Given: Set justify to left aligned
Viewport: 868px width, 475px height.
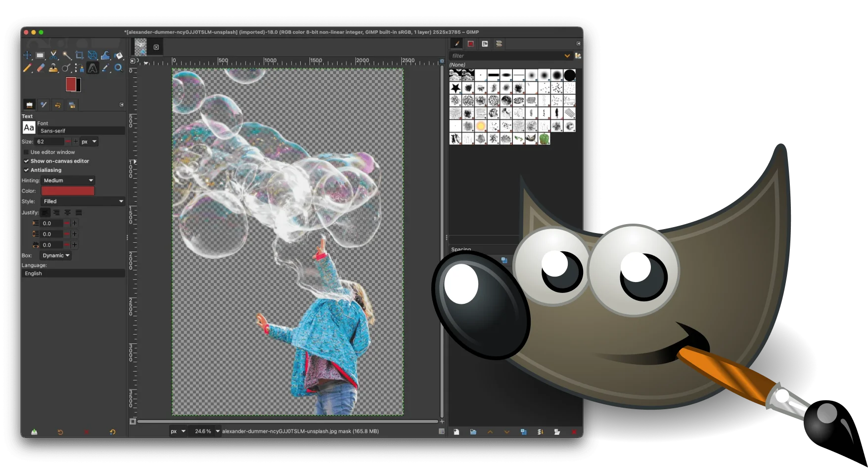Looking at the screenshot, I should coord(45,213).
